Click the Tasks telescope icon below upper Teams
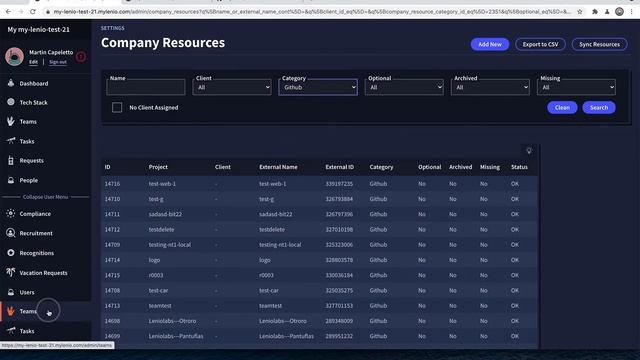This screenshot has width=640, height=360. point(11,141)
